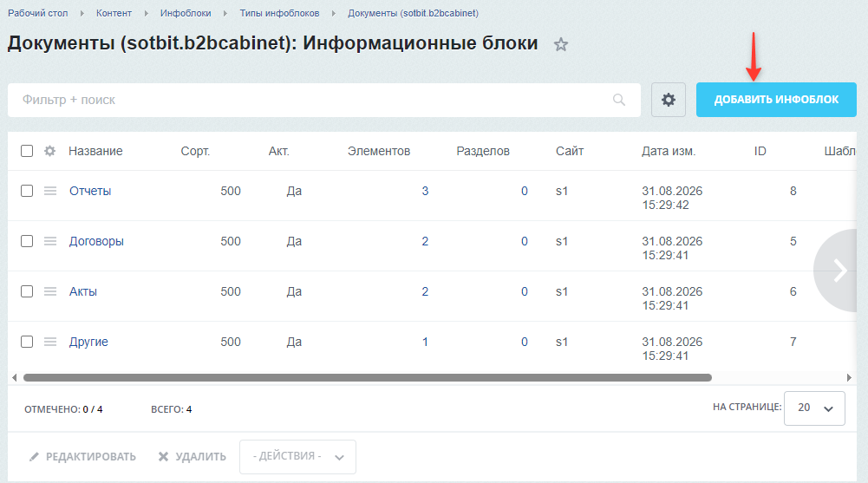Click horizontal scrollbar left arrow
The width and height of the screenshot is (868, 483).
[15, 377]
